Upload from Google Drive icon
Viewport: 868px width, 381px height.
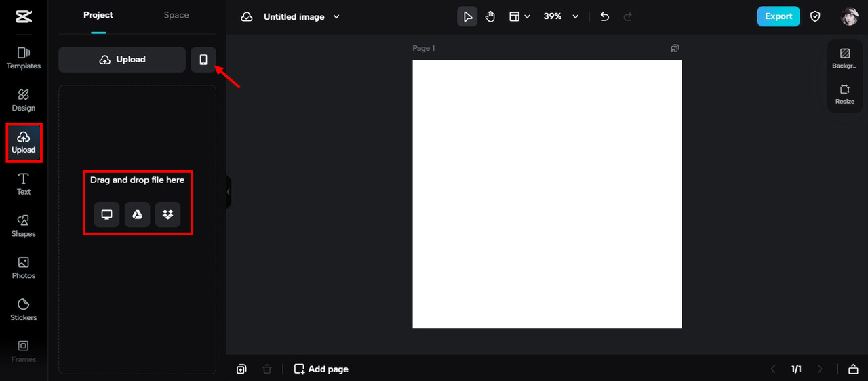click(x=137, y=215)
